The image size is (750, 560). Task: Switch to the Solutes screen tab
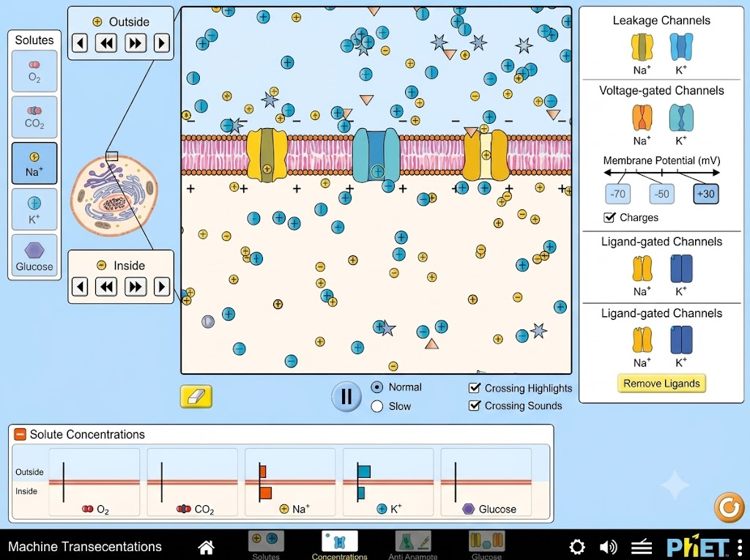pyautogui.click(x=266, y=545)
